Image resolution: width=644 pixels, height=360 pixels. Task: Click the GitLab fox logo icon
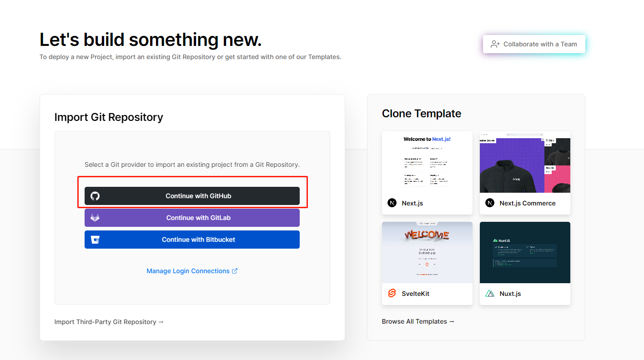click(95, 218)
